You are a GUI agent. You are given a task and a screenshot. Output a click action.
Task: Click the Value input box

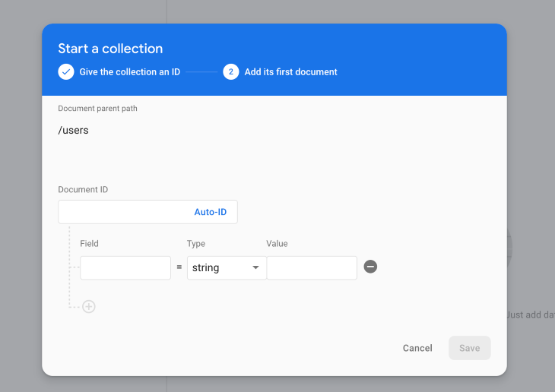coord(312,267)
